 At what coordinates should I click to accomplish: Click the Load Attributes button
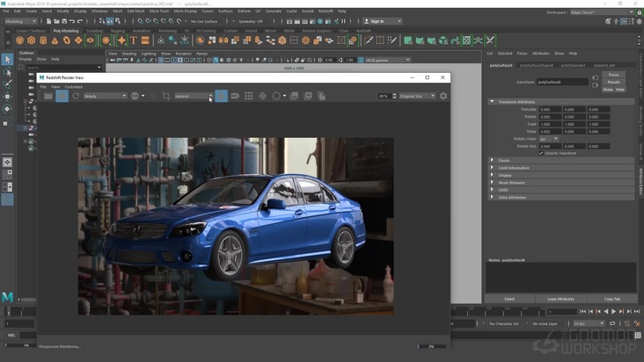(x=560, y=299)
